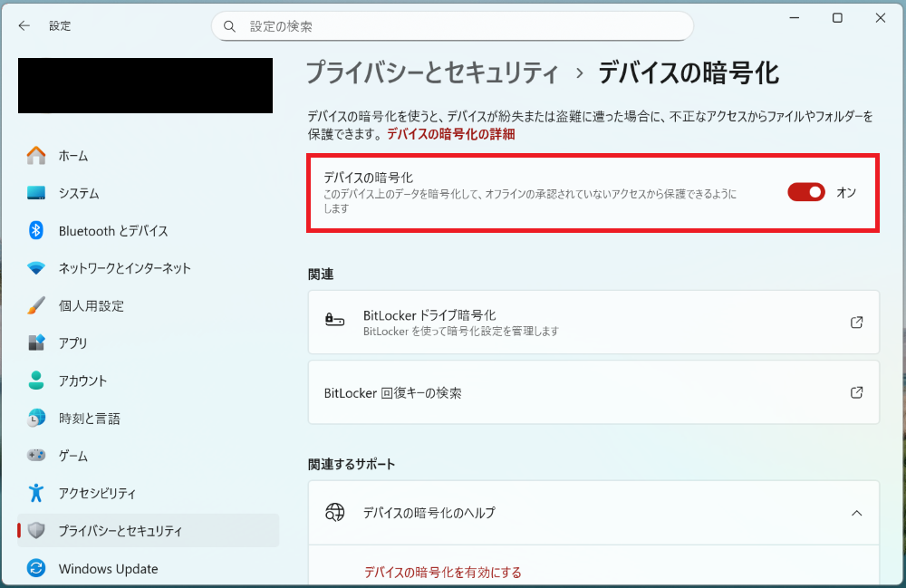The image size is (906, 588).
Task: Open アクセシビリティ settings page
Action: [97, 494]
